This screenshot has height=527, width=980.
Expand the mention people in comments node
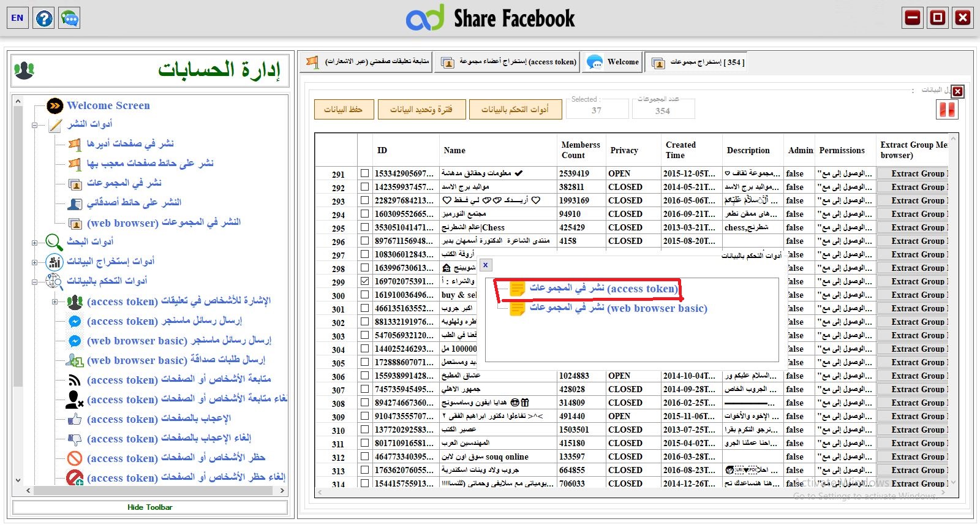55,301
